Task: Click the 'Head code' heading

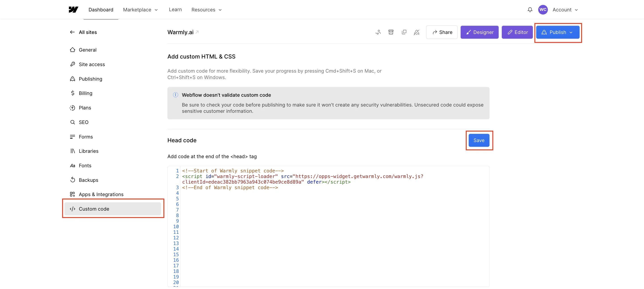Action: click(182, 140)
